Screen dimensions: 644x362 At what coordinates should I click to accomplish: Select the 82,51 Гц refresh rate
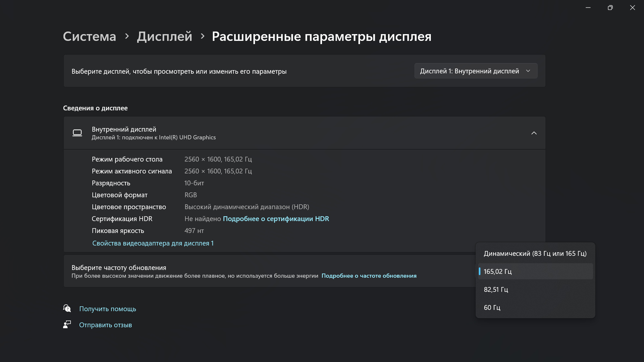(535, 290)
